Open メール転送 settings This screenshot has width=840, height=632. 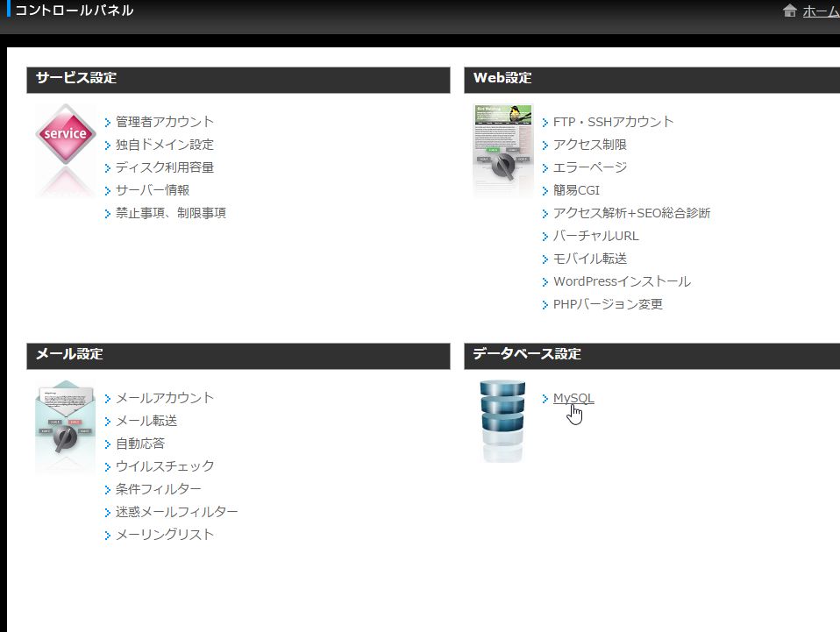(x=146, y=421)
